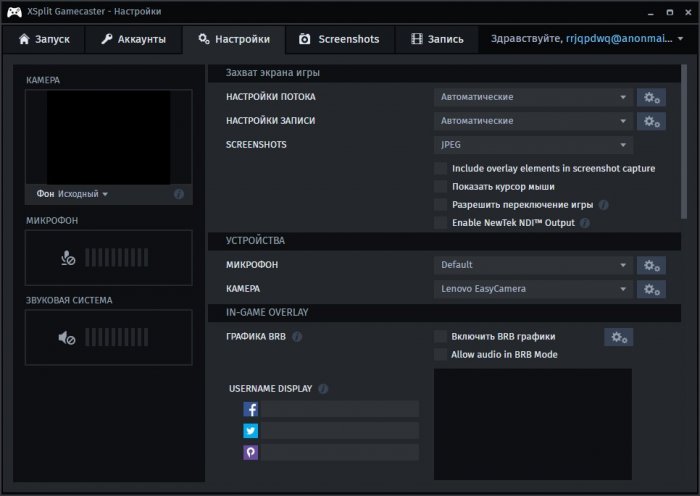Open BRB graphics gear settings

click(x=618, y=337)
